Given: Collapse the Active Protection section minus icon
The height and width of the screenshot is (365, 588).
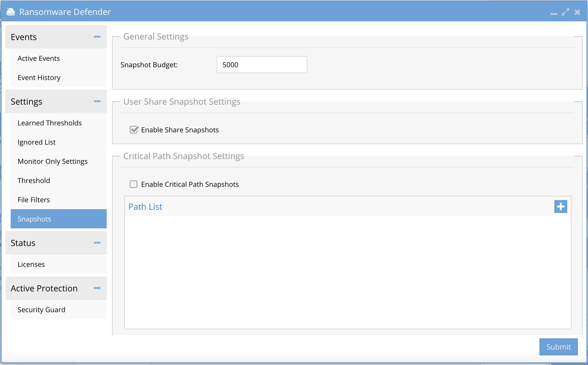Looking at the screenshot, I should pyautogui.click(x=97, y=288).
